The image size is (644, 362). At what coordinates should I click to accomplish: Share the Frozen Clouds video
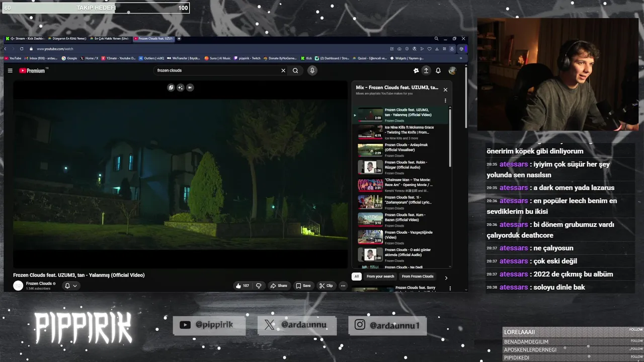(x=279, y=286)
